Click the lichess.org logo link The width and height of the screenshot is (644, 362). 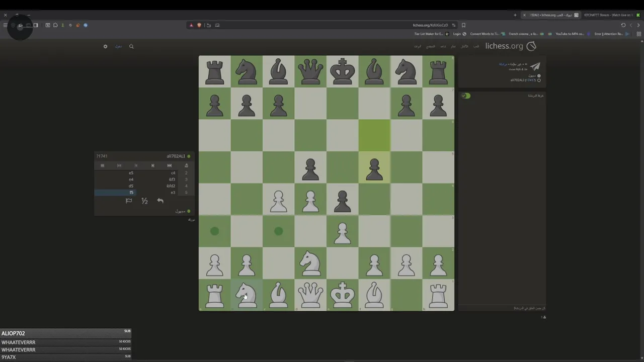pyautogui.click(x=511, y=46)
